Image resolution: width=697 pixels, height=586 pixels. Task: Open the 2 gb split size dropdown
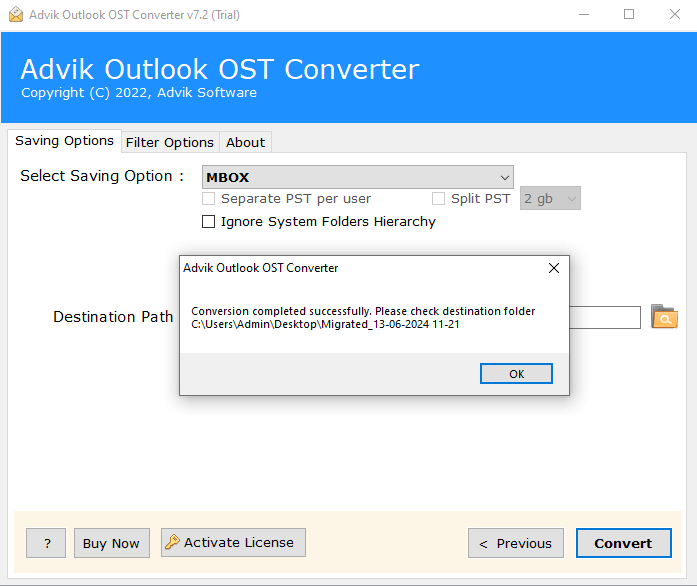pos(550,198)
